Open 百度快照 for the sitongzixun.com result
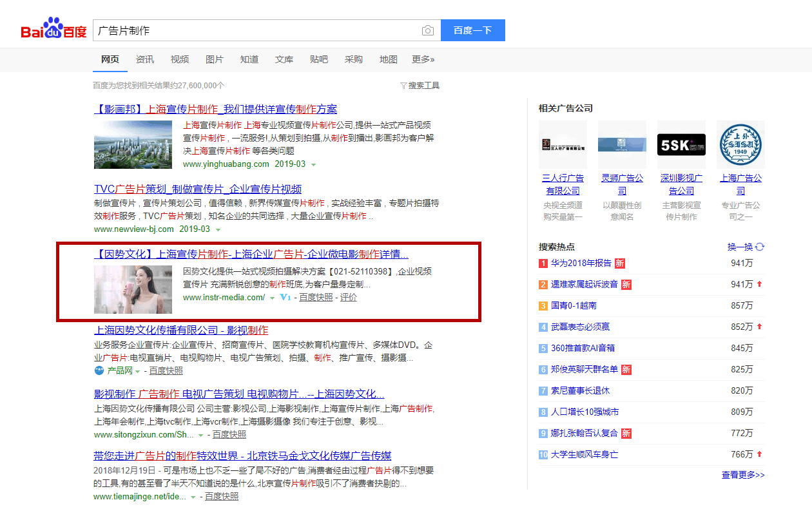The image size is (812, 518). 229,435
